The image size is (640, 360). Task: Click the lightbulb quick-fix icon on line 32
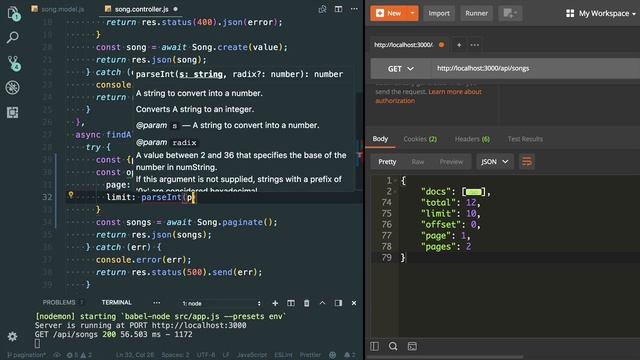click(x=71, y=196)
